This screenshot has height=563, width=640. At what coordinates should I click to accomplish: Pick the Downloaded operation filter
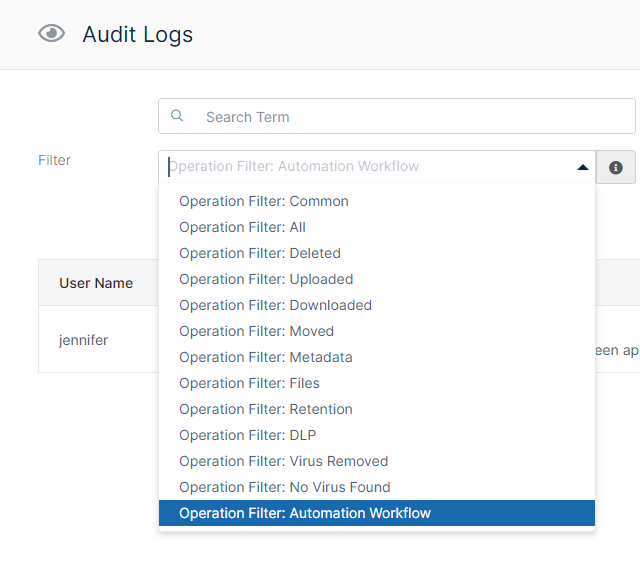[x=275, y=305]
